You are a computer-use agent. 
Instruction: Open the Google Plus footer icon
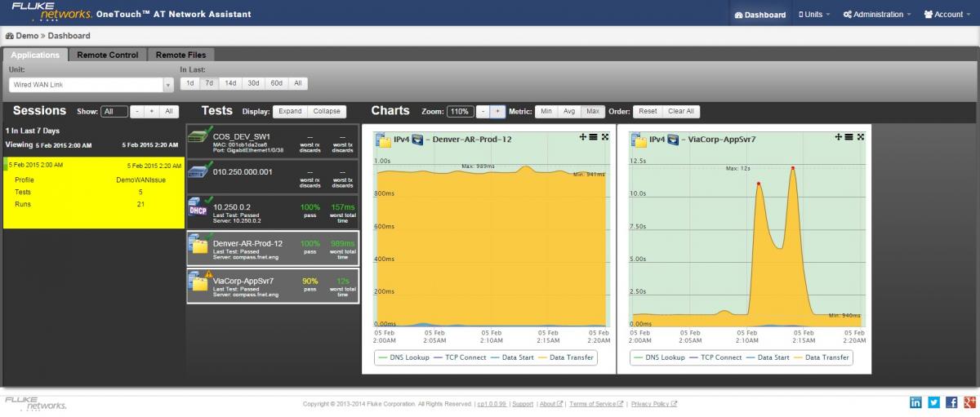pyautogui.click(x=969, y=402)
